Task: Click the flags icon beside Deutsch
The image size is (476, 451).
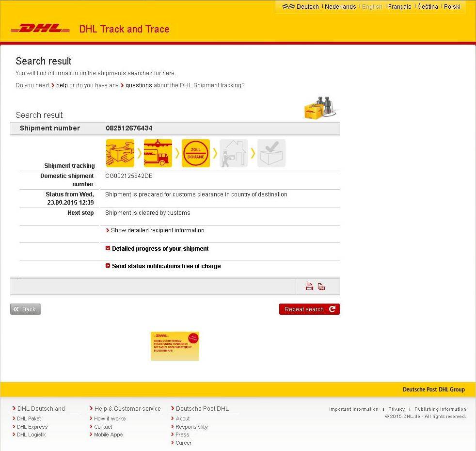Action: click(288, 6)
